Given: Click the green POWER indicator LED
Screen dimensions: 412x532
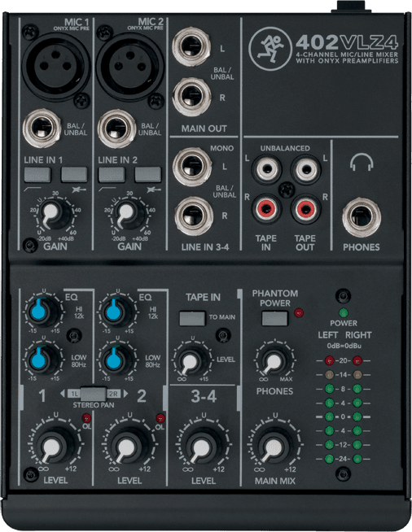Looking at the screenshot, I should (343, 312).
